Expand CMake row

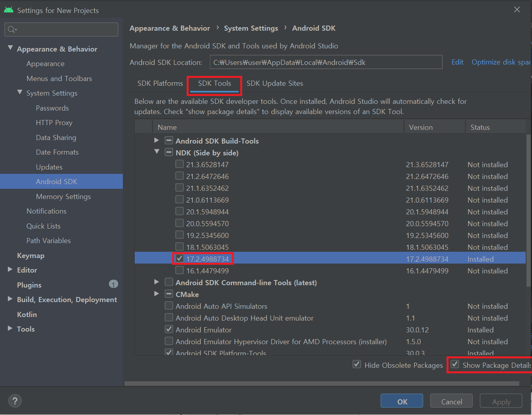[157, 293]
